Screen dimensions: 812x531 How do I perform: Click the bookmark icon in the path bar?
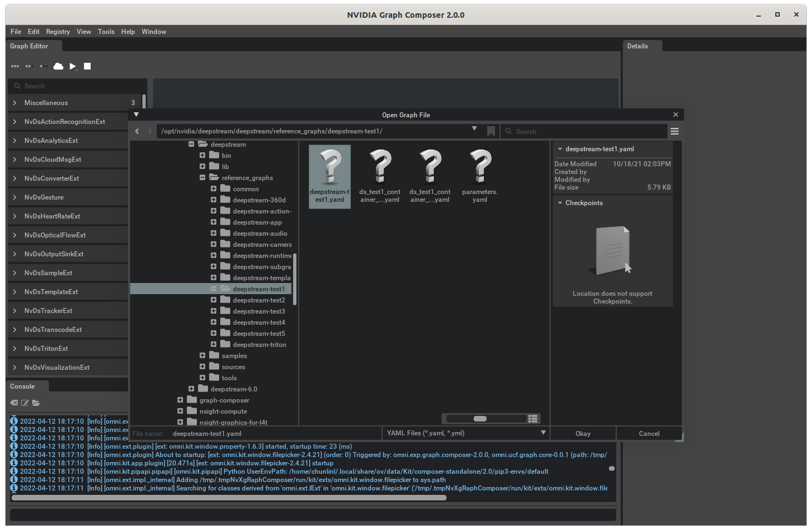[491, 131]
